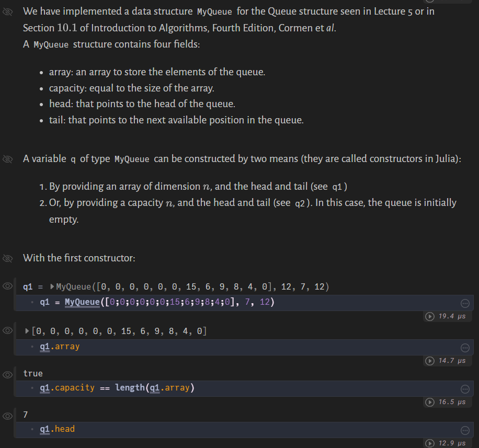Toggle visibility eye beside the q1.head output cell
This screenshot has height=448, width=479.
pyautogui.click(x=7, y=415)
